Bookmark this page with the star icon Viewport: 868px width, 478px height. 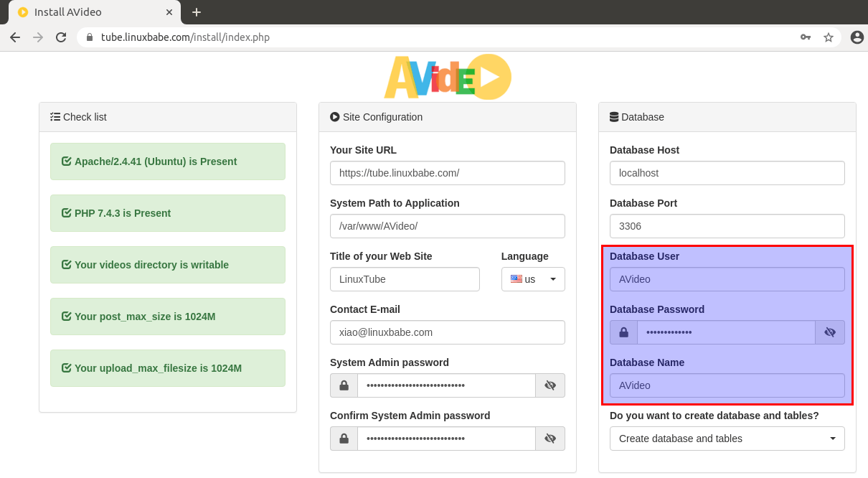[828, 37]
